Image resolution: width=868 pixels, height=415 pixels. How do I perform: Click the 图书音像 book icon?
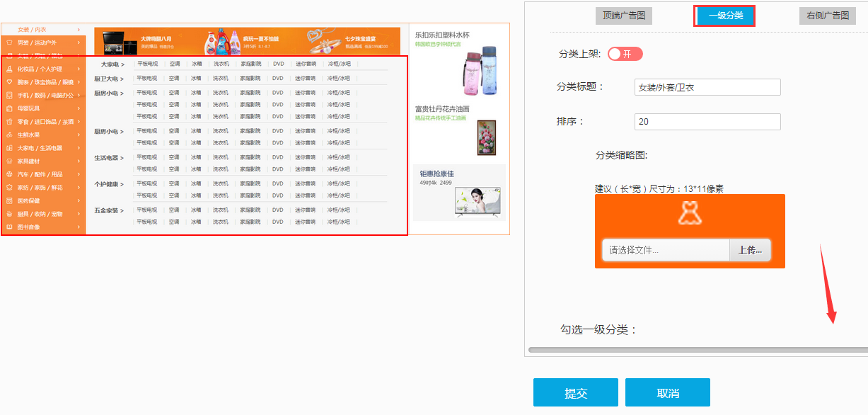[9, 227]
